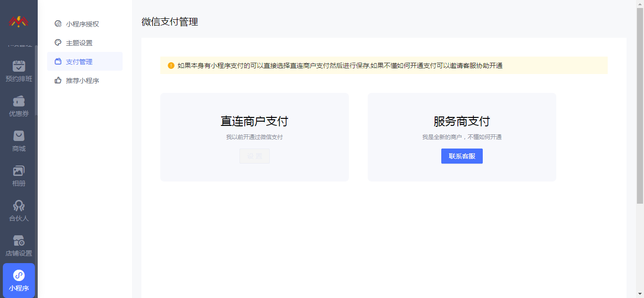Open 主题设置 submenu item
The width and height of the screenshot is (644, 298).
(x=85, y=42)
